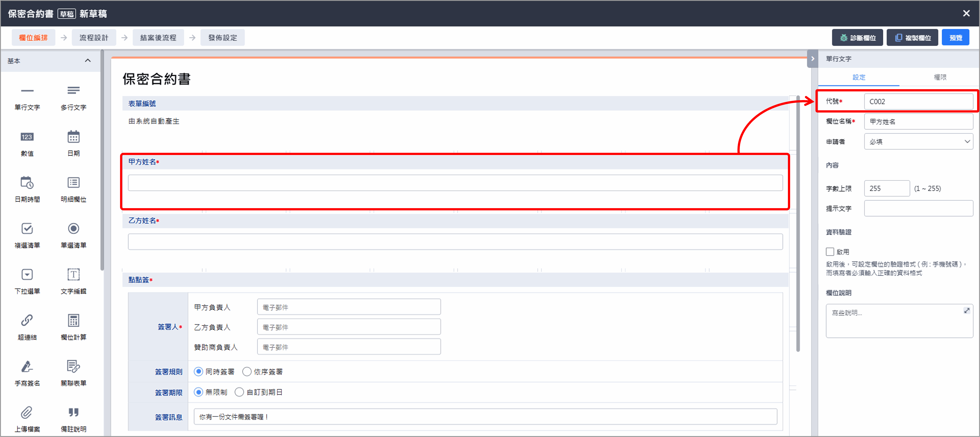
Task: Collapse the 基本 fields section
Action: pyautogui.click(x=88, y=60)
